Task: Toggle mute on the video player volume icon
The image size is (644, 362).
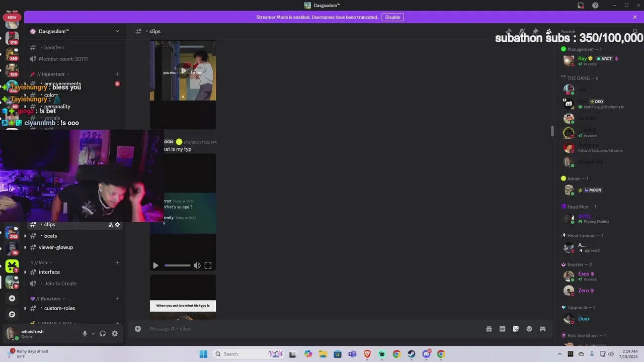Action: [197, 265]
